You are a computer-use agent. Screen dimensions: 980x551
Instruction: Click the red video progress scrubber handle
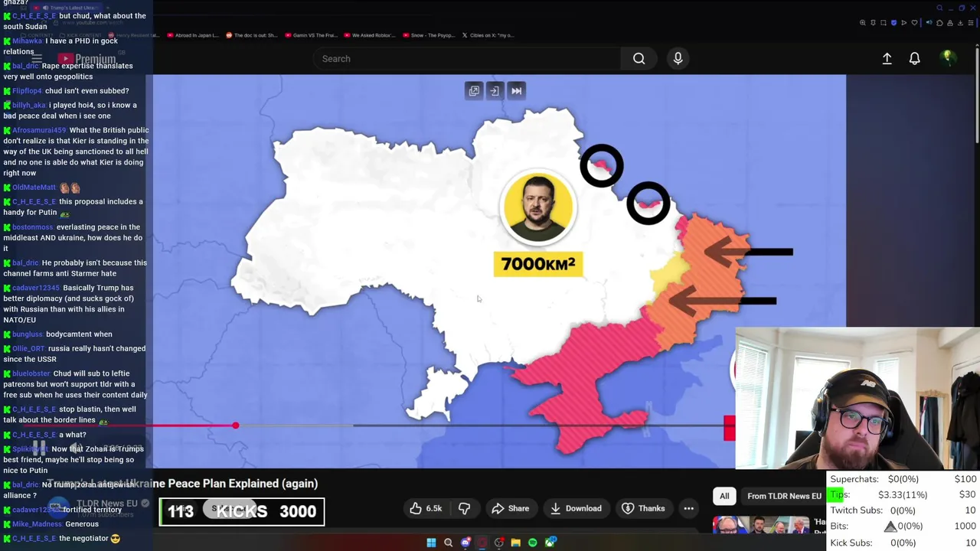click(x=236, y=425)
